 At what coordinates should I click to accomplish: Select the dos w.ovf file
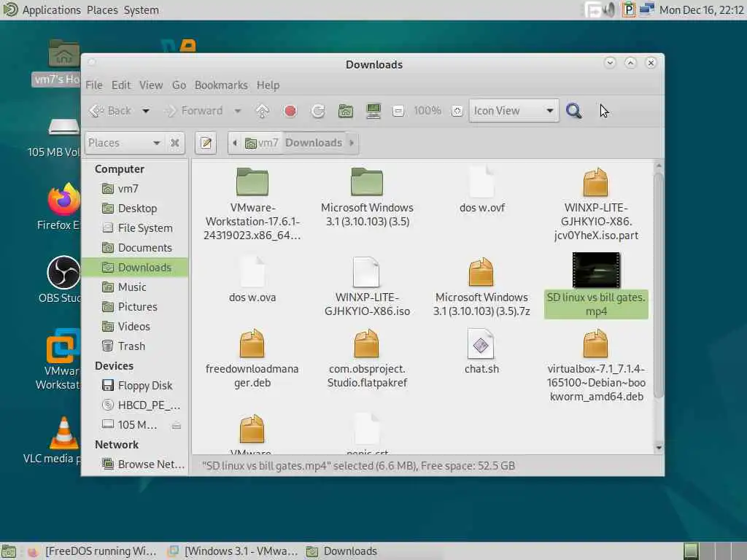(x=481, y=190)
